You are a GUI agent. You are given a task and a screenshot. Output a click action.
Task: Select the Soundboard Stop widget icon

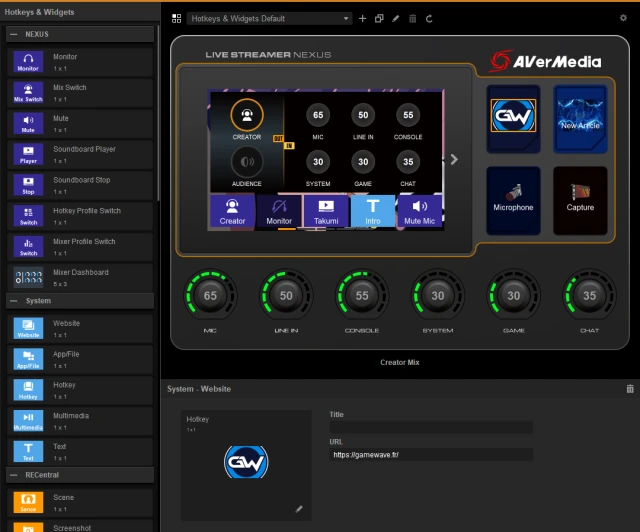point(28,185)
